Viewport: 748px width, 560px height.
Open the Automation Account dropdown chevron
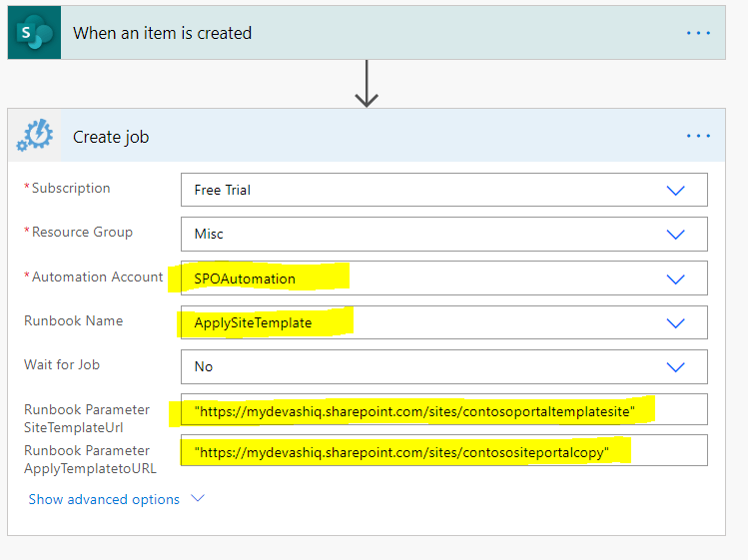pyautogui.click(x=676, y=279)
